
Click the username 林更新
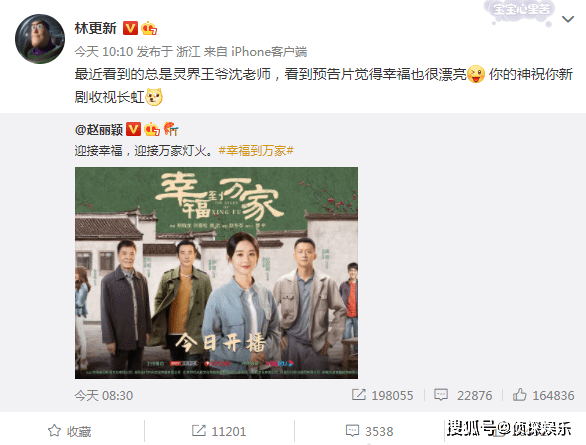[96, 28]
